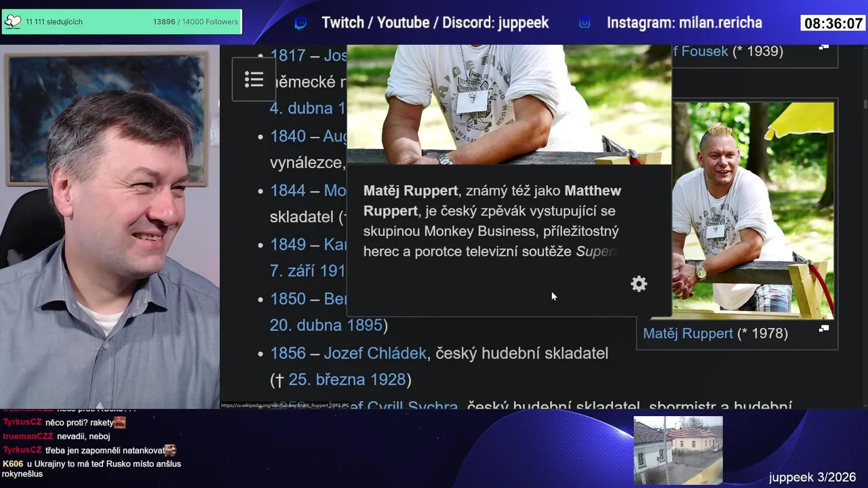The height and width of the screenshot is (488, 868).
Task: Open the 1849 year link
Action: tap(288, 245)
